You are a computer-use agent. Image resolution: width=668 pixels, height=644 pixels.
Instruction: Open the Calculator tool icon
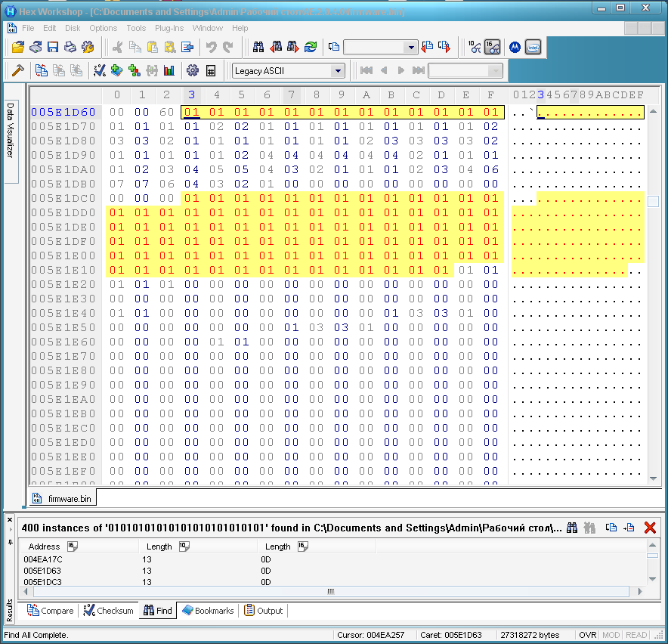[211, 70]
